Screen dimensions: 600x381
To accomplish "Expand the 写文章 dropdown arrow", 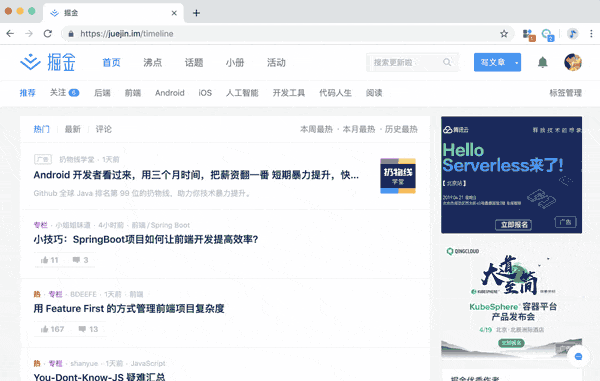I will click(516, 62).
